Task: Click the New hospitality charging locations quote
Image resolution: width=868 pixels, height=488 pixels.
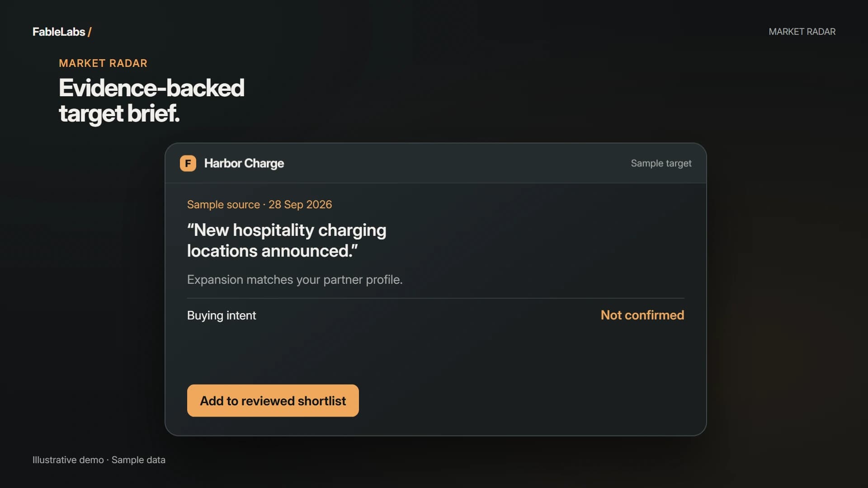Action: coord(287,240)
